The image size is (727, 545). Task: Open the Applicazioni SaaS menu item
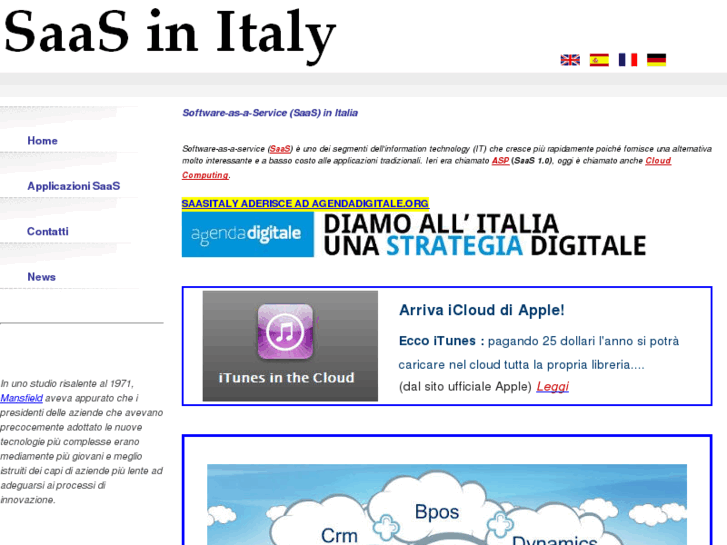(x=73, y=186)
